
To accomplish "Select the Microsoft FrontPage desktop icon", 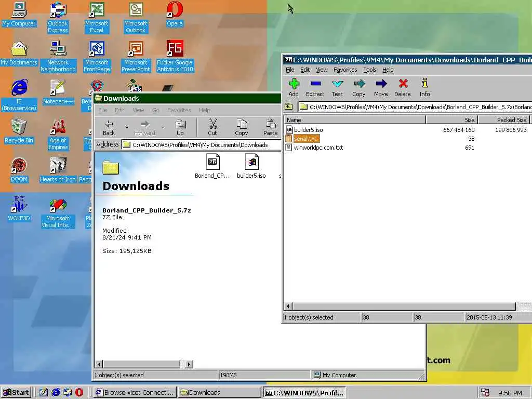I will click(97, 57).
